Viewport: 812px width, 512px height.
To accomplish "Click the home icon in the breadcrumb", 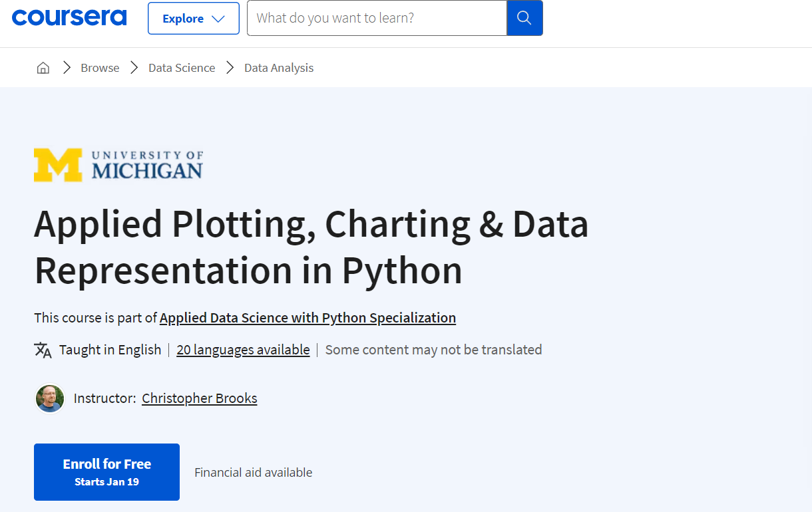I will 43,67.
